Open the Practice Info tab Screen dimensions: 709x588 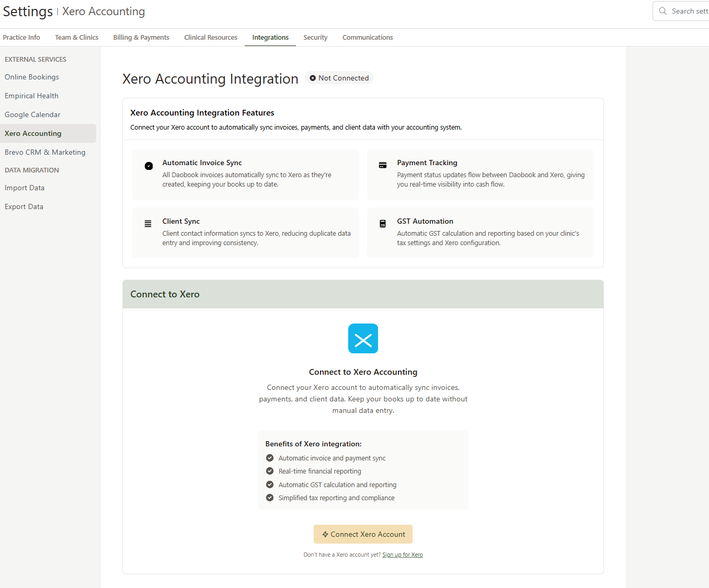(21, 38)
